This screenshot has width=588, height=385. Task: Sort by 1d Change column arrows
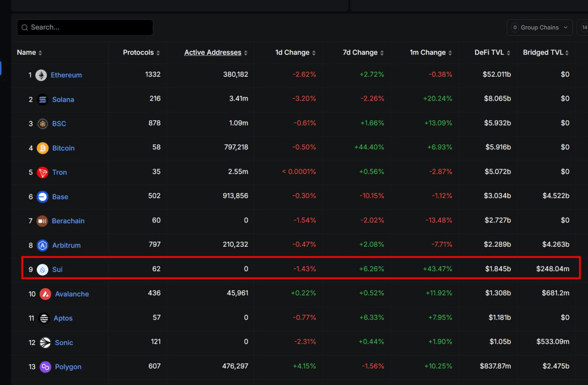tap(314, 53)
